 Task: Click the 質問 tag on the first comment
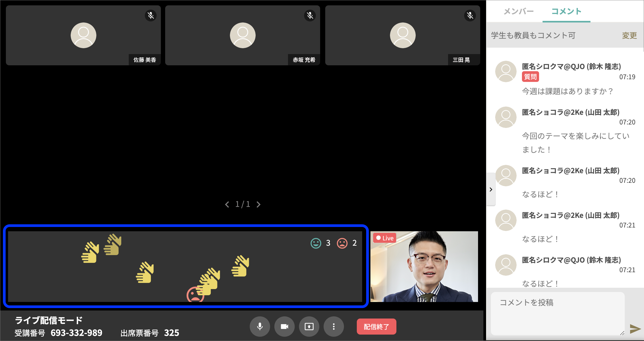pos(530,77)
